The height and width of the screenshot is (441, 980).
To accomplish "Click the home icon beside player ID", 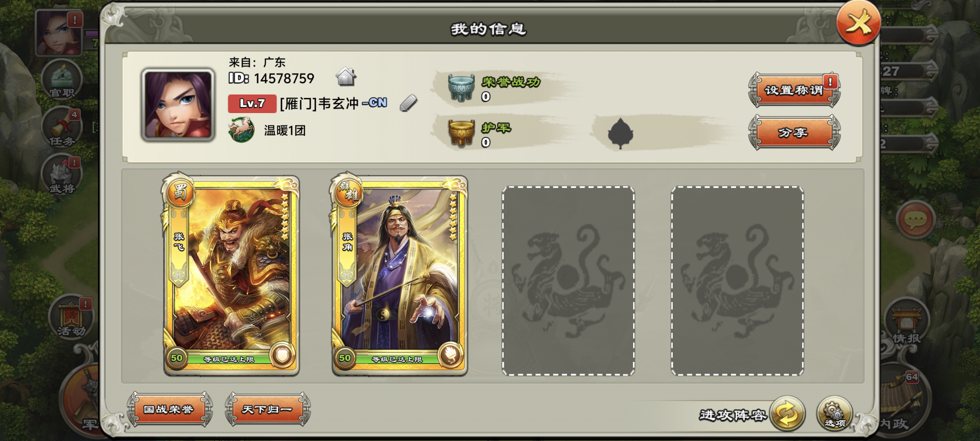I will point(346,77).
